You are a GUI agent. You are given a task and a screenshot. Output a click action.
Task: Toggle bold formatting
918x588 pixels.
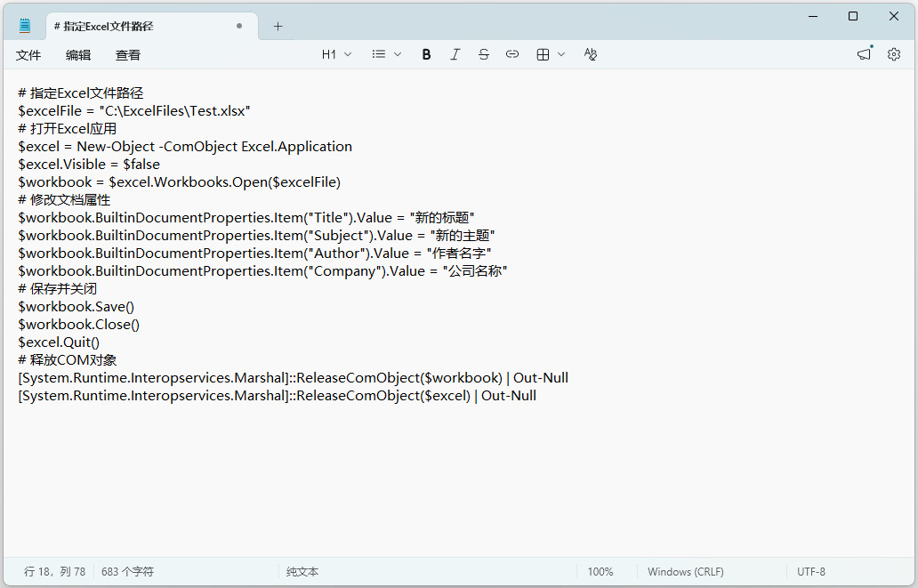(x=427, y=54)
